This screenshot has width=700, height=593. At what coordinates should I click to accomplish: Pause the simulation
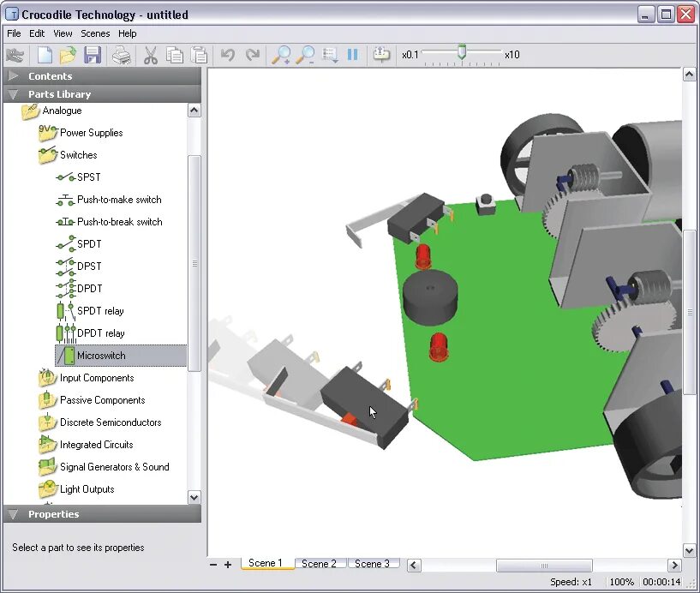pos(353,55)
